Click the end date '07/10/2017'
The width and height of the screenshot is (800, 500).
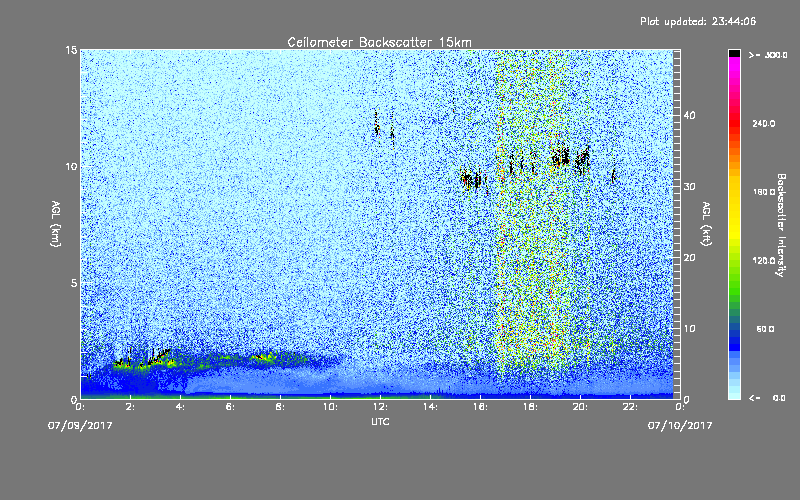pyautogui.click(x=680, y=426)
